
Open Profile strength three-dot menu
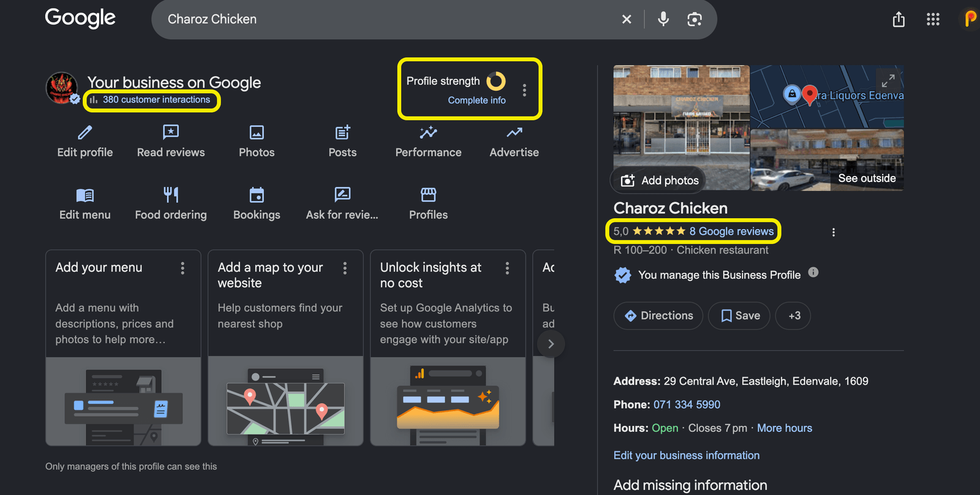coord(524,90)
